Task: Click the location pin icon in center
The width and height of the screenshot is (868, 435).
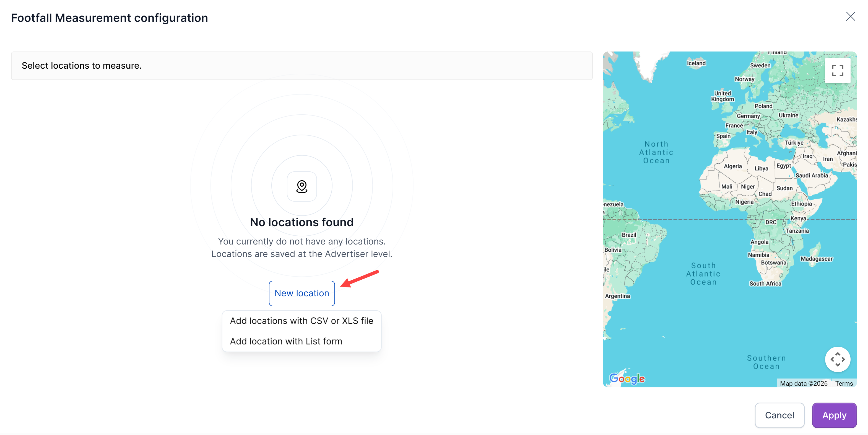Action: point(302,186)
